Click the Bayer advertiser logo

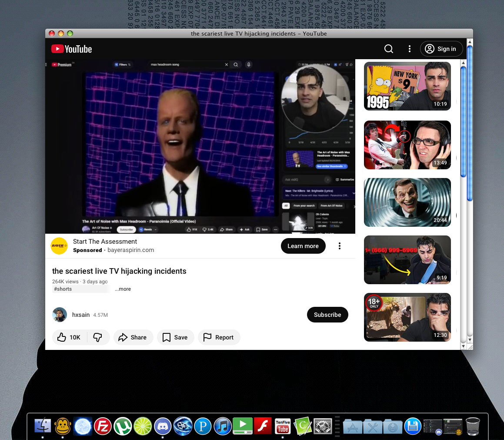[x=59, y=246]
